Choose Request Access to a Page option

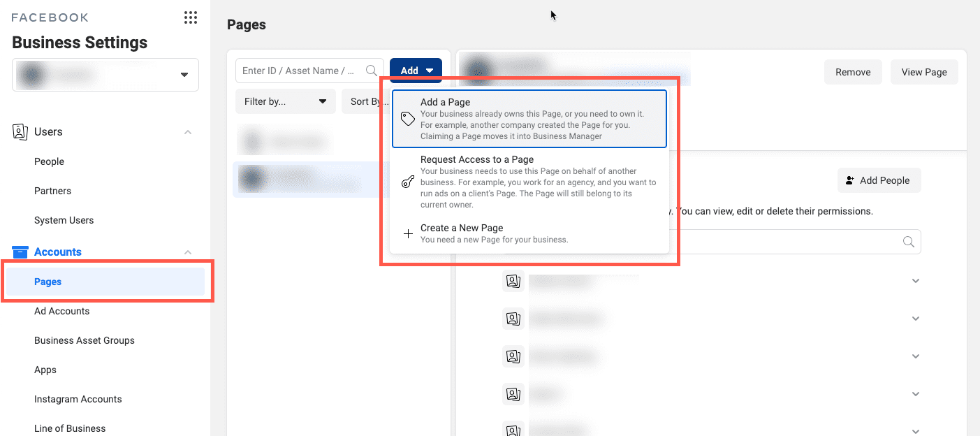[x=529, y=182]
